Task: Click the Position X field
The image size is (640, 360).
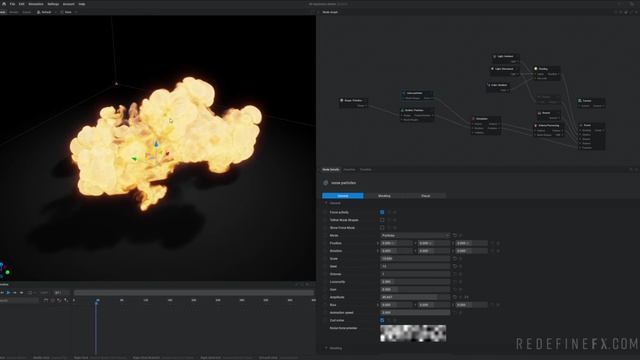Action: pyautogui.click(x=396, y=243)
